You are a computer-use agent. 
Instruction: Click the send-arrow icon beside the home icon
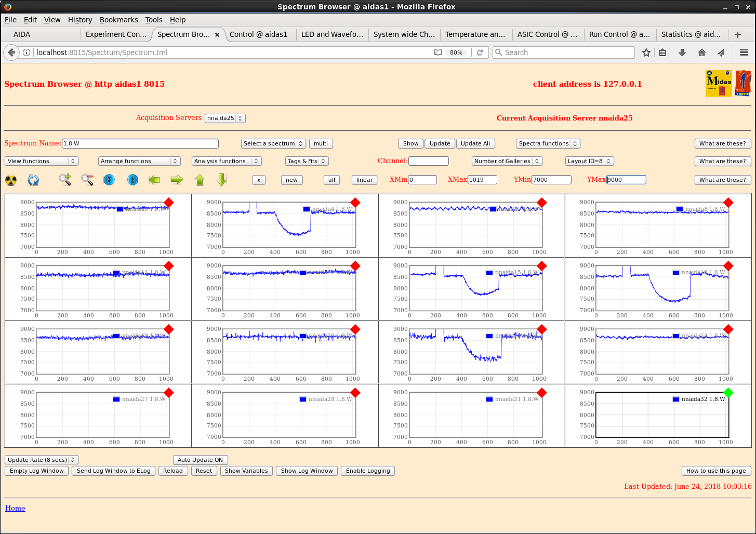721,52
